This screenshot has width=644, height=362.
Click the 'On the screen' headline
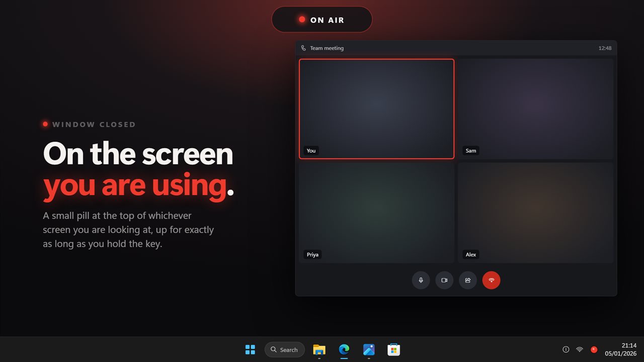pos(138,154)
